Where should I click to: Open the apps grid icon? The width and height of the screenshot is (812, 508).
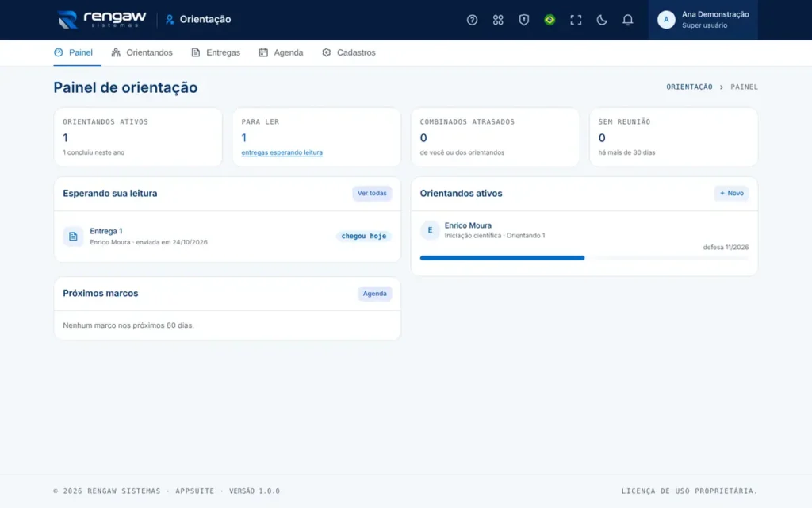tap(498, 20)
